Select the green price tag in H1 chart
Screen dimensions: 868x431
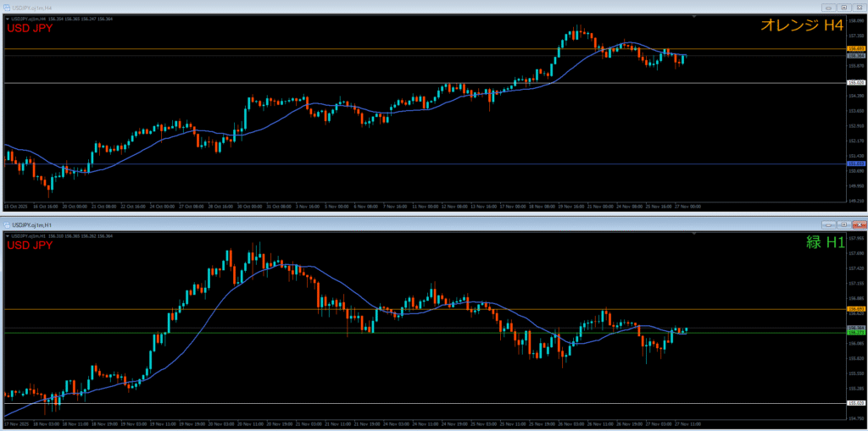pos(857,333)
